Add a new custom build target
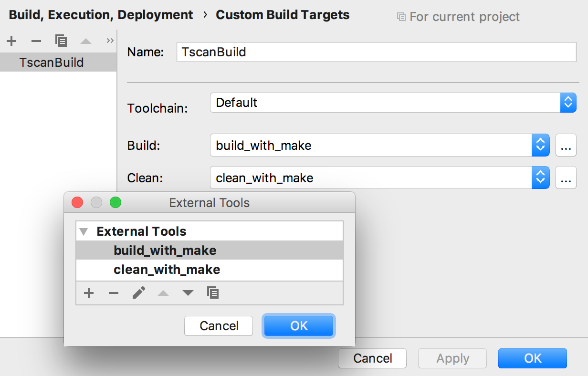This screenshot has height=376, width=588. 12,41
